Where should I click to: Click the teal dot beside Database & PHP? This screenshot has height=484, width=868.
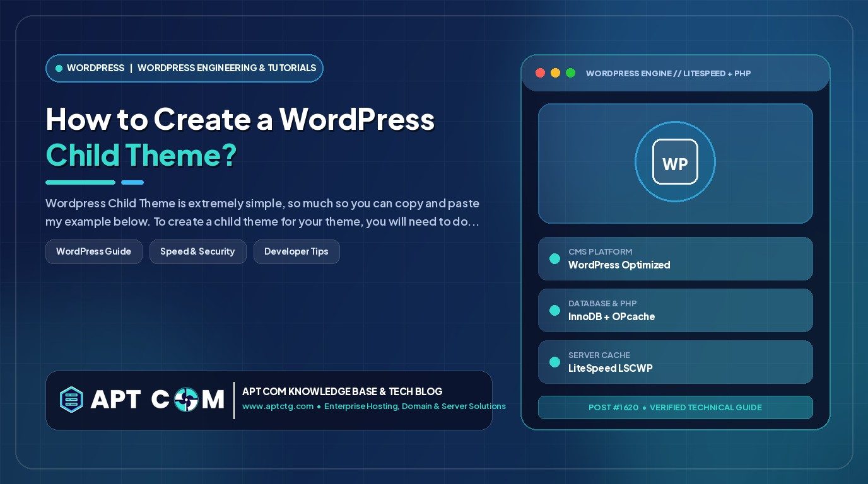point(554,310)
